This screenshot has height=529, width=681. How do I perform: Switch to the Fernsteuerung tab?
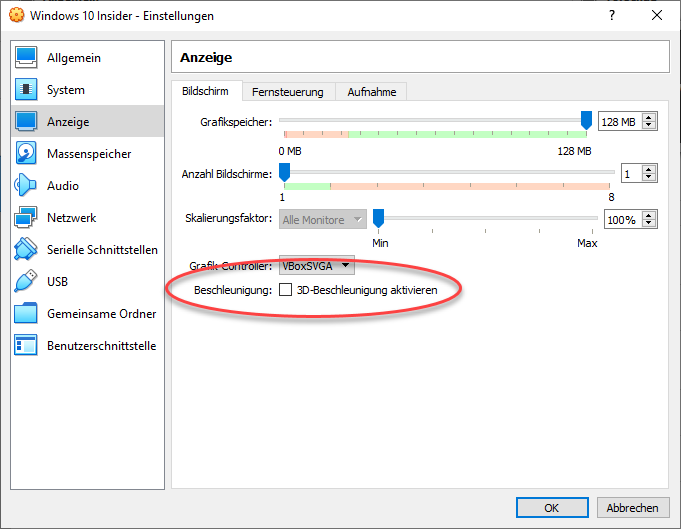pyautogui.click(x=288, y=92)
